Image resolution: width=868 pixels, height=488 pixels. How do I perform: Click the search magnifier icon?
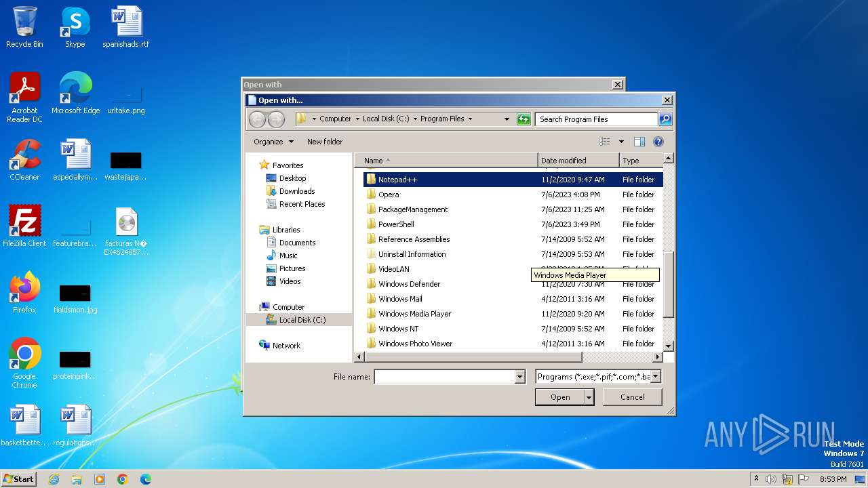tap(665, 119)
